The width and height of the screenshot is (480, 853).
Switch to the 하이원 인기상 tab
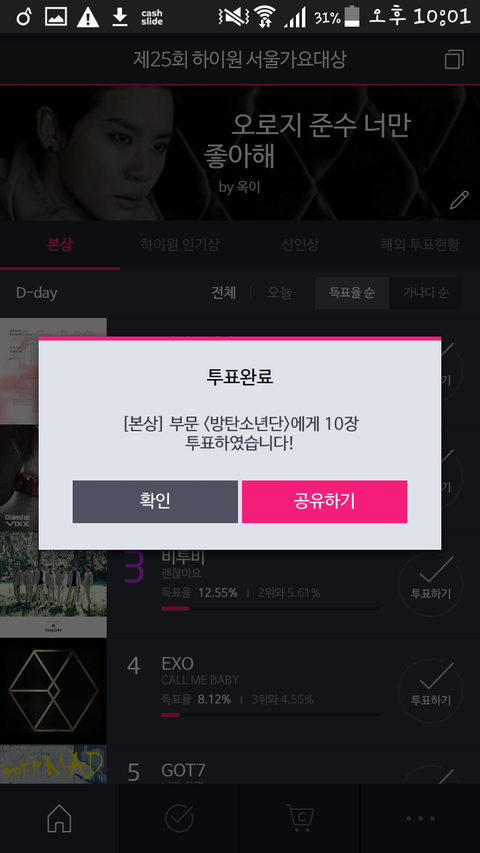[x=180, y=245]
